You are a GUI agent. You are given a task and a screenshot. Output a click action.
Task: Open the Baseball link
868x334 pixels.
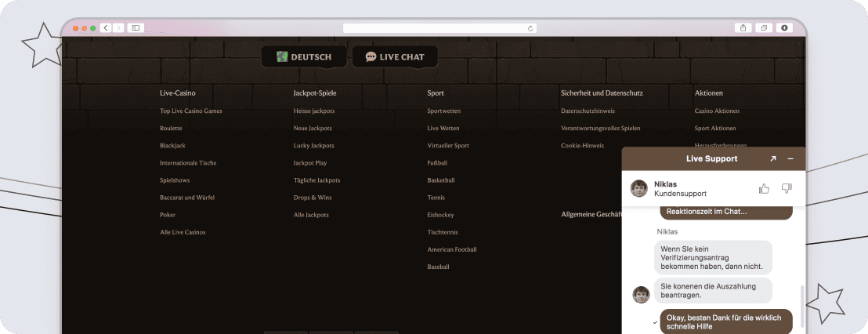tap(439, 267)
